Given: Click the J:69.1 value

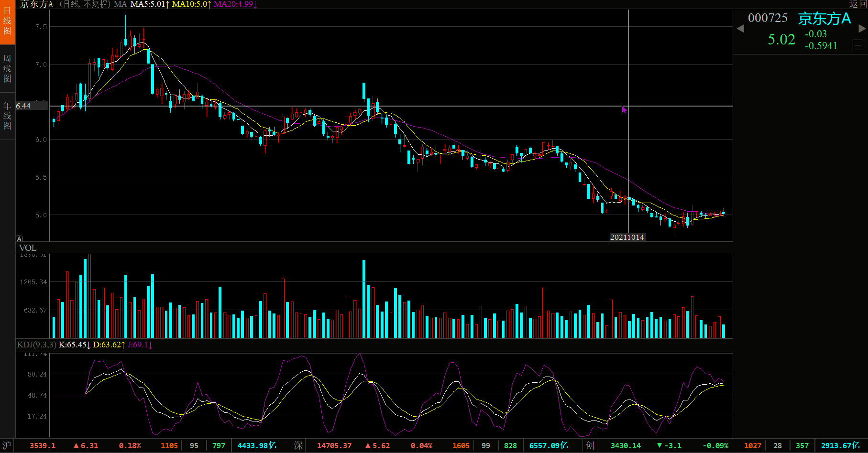Looking at the screenshot, I should pyautogui.click(x=140, y=345).
